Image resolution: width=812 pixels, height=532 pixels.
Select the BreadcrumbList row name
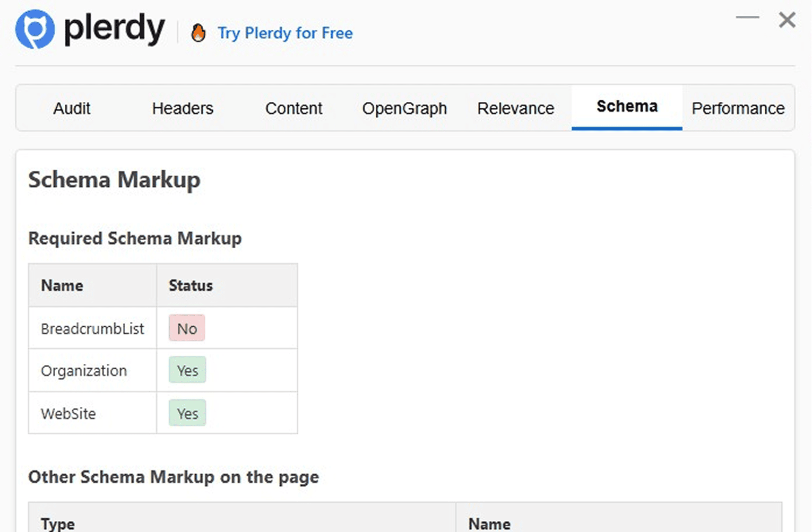point(92,329)
